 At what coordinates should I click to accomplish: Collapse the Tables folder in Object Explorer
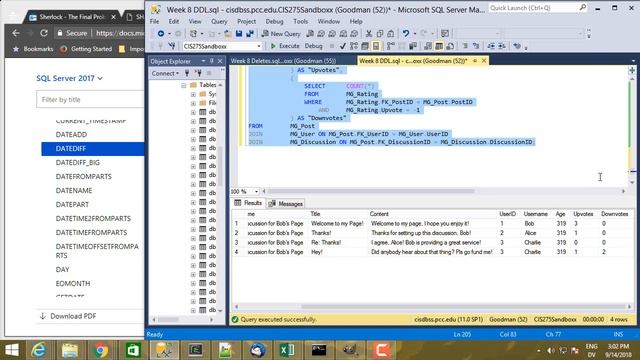coord(184,85)
